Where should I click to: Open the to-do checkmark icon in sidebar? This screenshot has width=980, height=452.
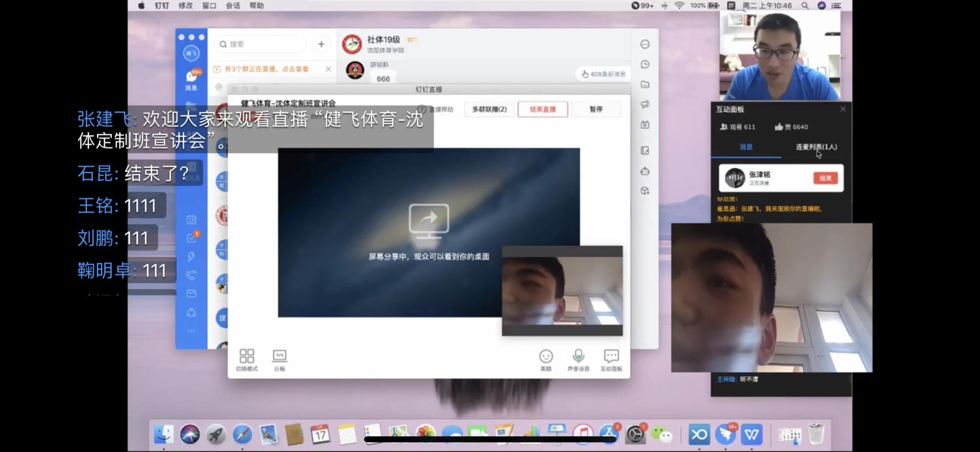(x=191, y=238)
